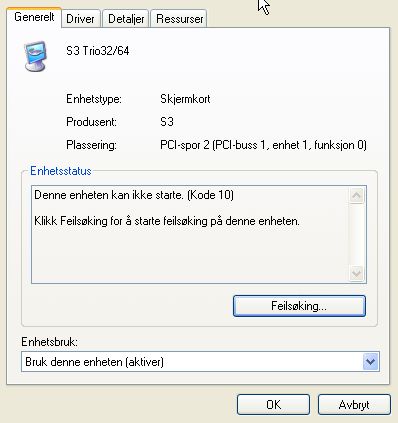398x423 pixels.
Task: Switch to the Driver tab
Action: click(80, 19)
